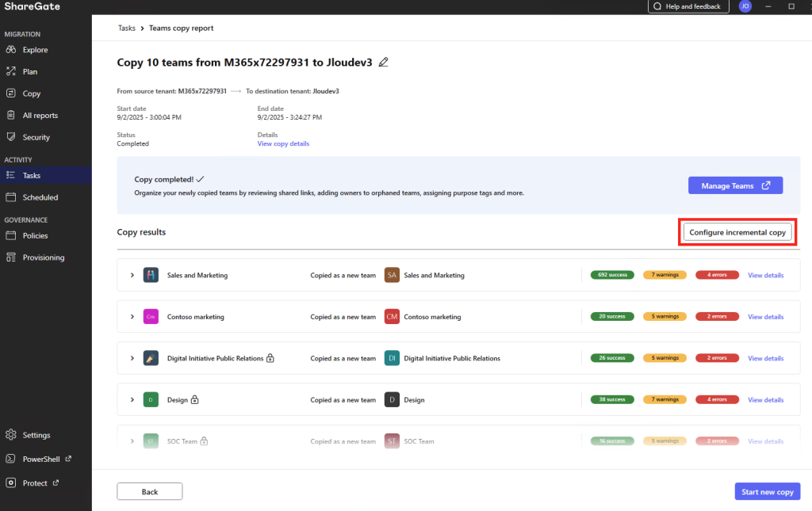Expand Digital Initiative Public Relations row
This screenshot has width=812, height=511.
(132, 358)
